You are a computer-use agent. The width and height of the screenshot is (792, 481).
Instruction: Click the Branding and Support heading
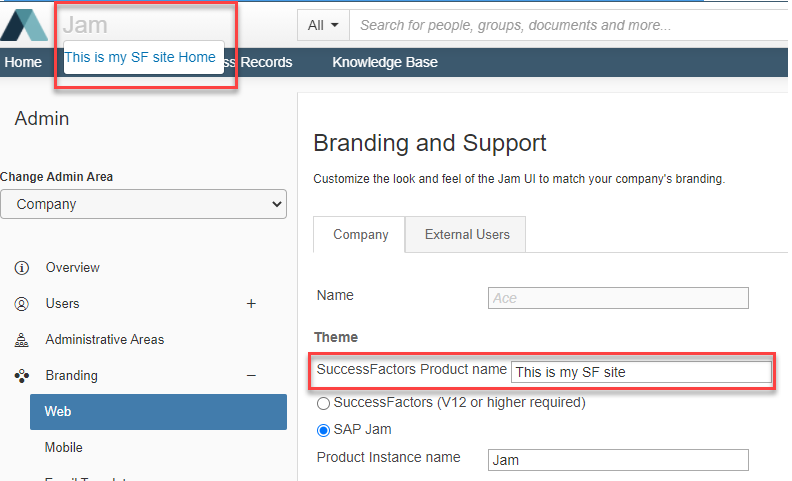coord(430,143)
